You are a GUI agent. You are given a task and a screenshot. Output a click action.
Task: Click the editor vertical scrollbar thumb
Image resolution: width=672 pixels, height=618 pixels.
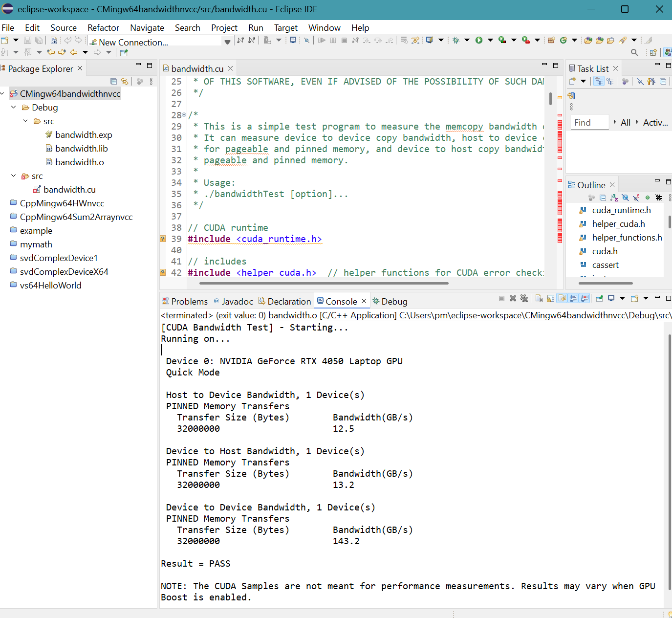[550, 99]
